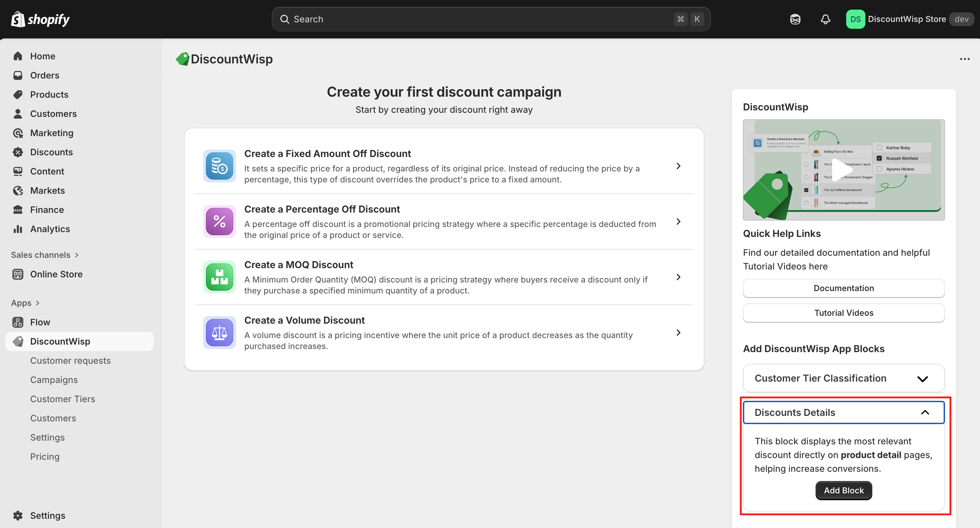Screen dimensions: 980x528
Task: Click the notifications bell icon
Action: coord(825,19)
